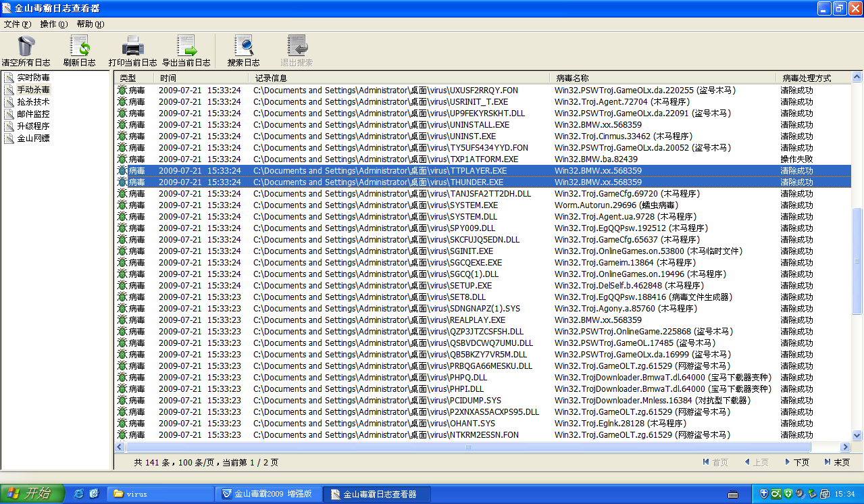Select 金山网镖 log category
Screen dimensions: 864x504
click(x=33, y=138)
